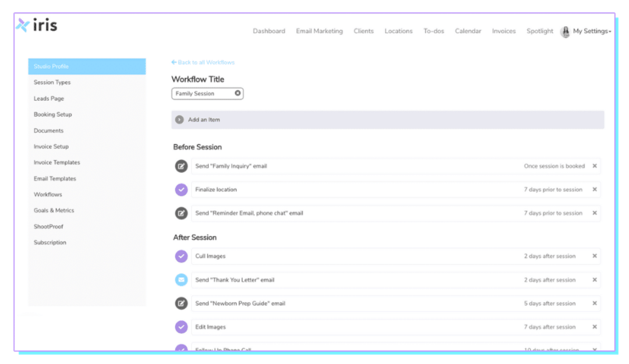Click "Once session is booked" timing text

[x=554, y=166]
